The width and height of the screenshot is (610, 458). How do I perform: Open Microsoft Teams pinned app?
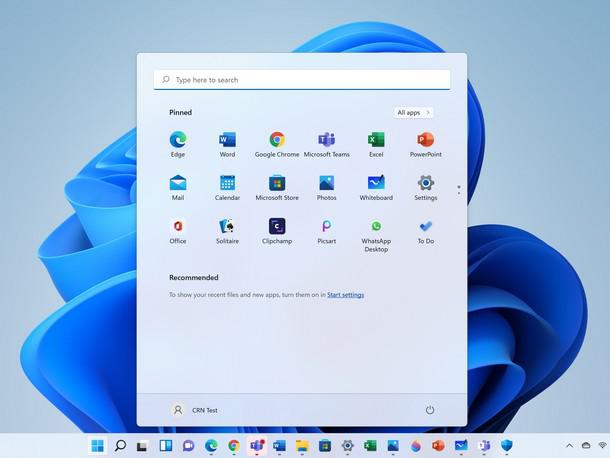[x=326, y=140]
